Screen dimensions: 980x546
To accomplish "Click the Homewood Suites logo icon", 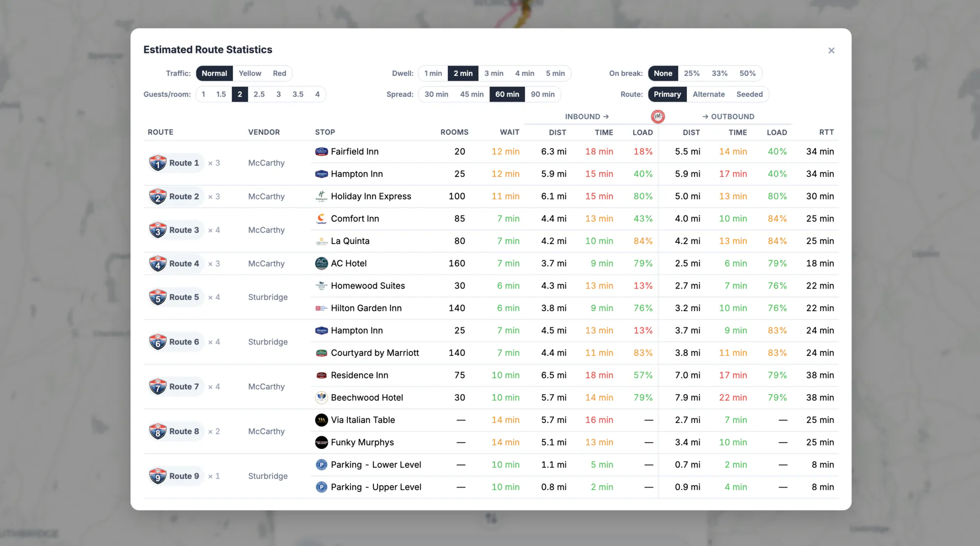I will 321,286.
